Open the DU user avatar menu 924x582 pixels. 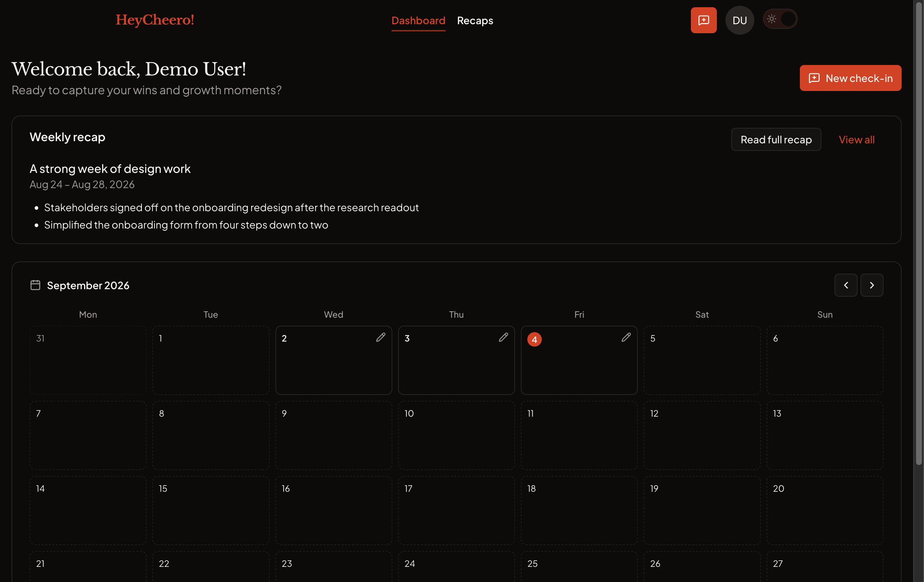tap(740, 20)
